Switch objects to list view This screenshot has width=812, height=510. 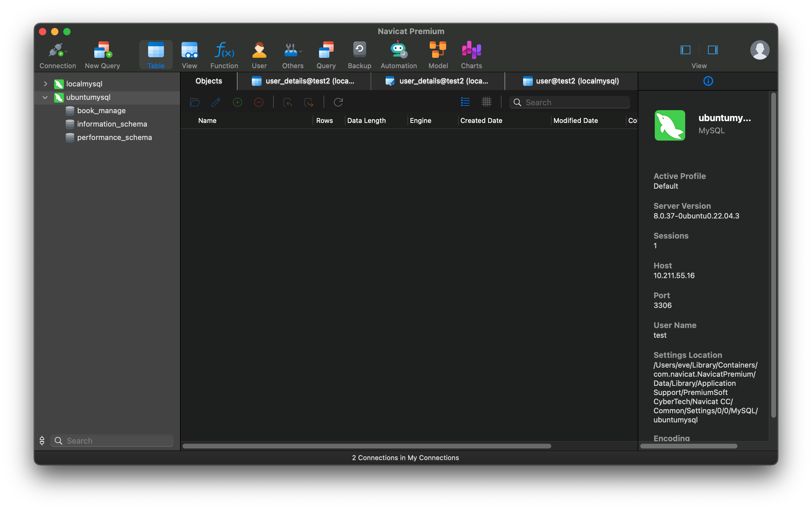[465, 102]
